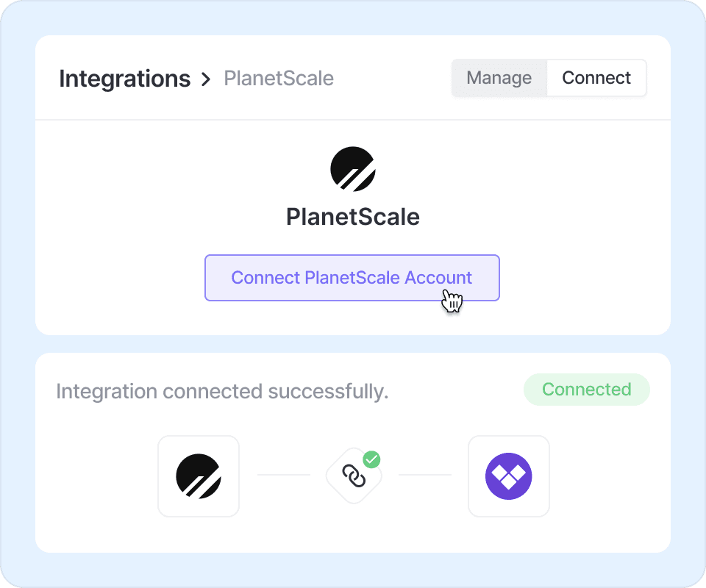Click line between link icon and purple logo
Image resolution: width=706 pixels, height=588 pixels.
424,475
